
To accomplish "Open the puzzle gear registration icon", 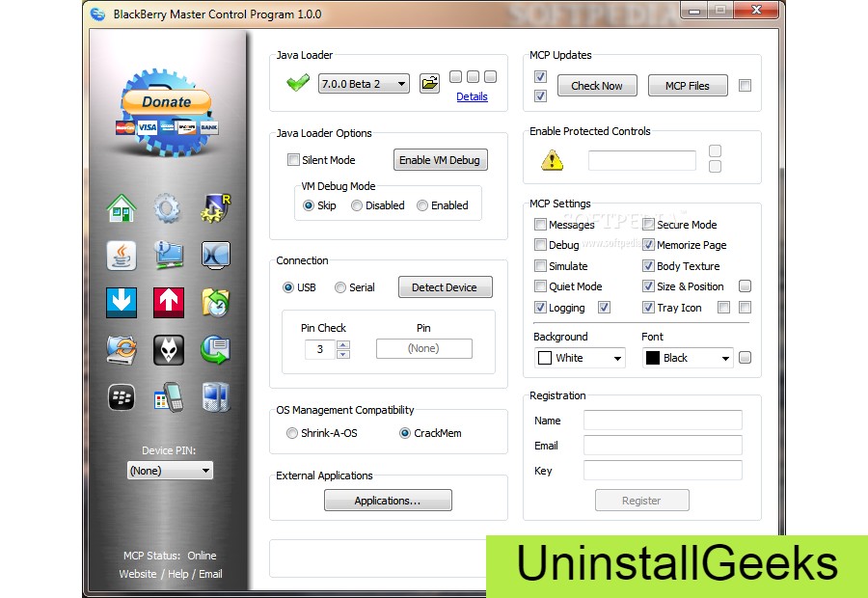I will [x=215, y=208].
